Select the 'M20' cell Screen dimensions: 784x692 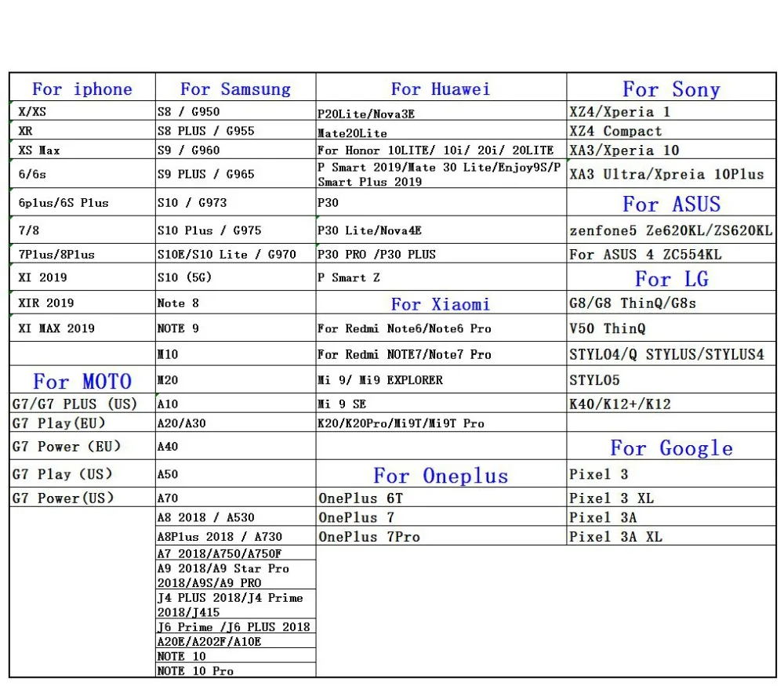point(235,379)
